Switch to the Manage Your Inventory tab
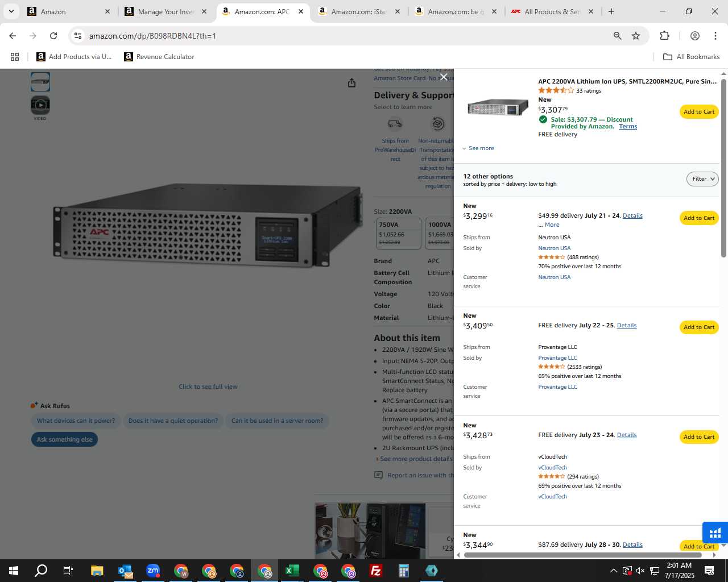 pyautogui.click(x=166, y=11)
